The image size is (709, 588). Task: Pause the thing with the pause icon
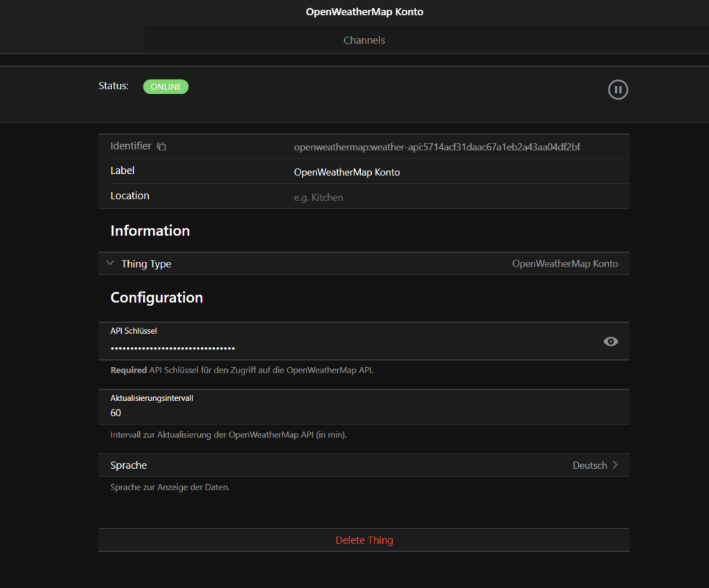pyautogui.click(x=618, y=89)
